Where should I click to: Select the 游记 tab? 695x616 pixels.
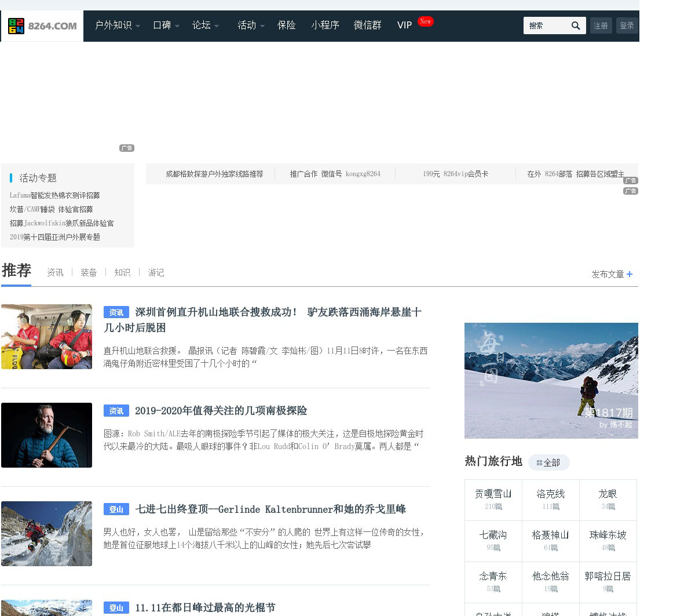pyautogui.click(x=156, y=272)
